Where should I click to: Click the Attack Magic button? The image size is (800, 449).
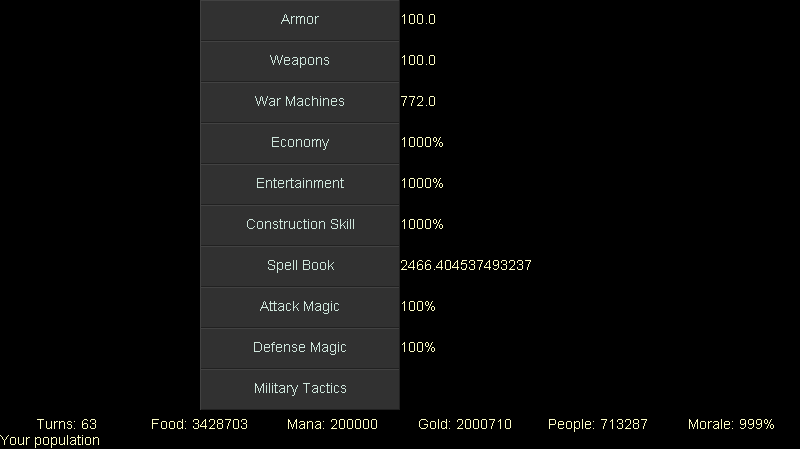click(x=300, y=307)
